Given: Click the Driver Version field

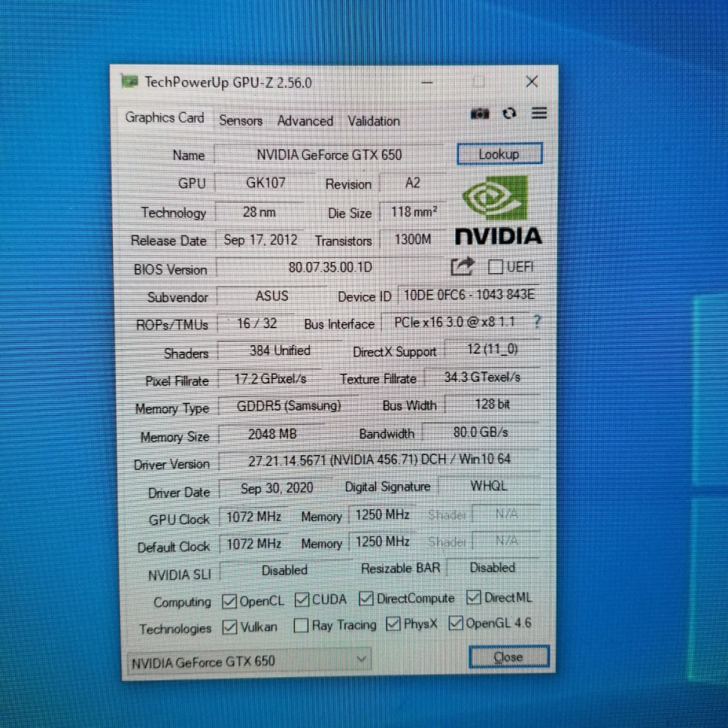Looking at the screenshot, I should 379,460.
